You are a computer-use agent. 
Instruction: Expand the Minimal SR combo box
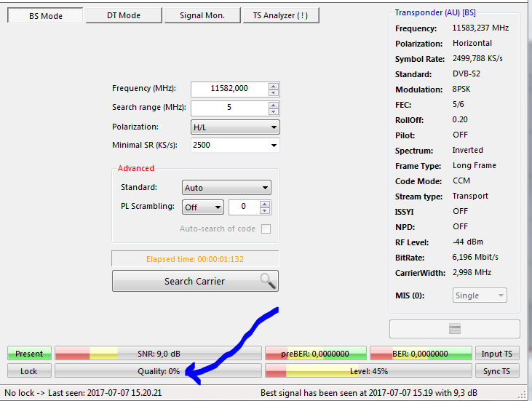[274, 145]
